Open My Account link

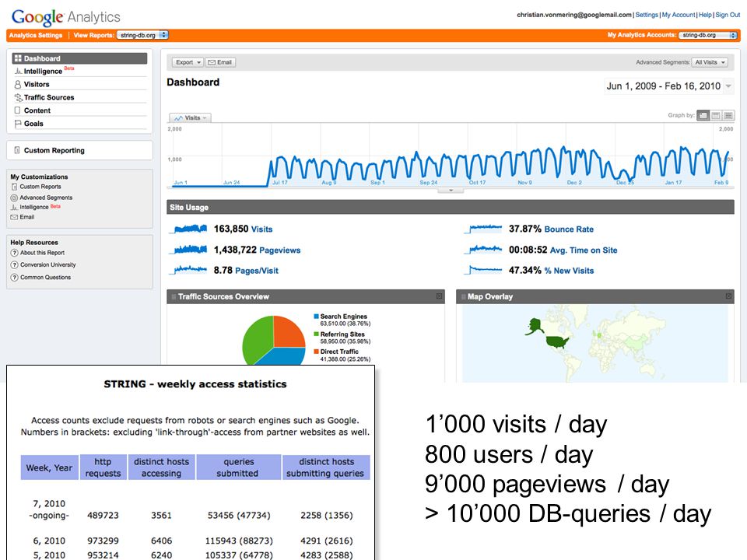pyautogui.click(x=679, y=15)
